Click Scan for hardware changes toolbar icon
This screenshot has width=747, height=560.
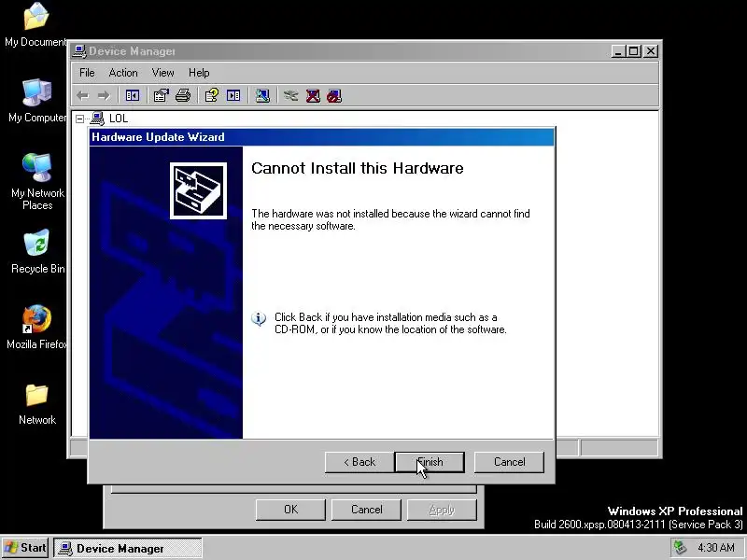(x=262, y=96)
